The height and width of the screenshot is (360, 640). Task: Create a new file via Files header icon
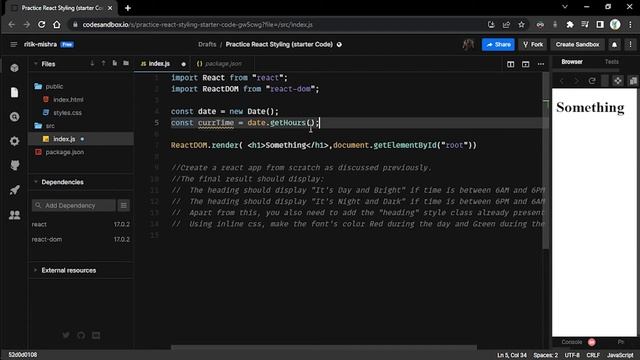pos(115,63)
